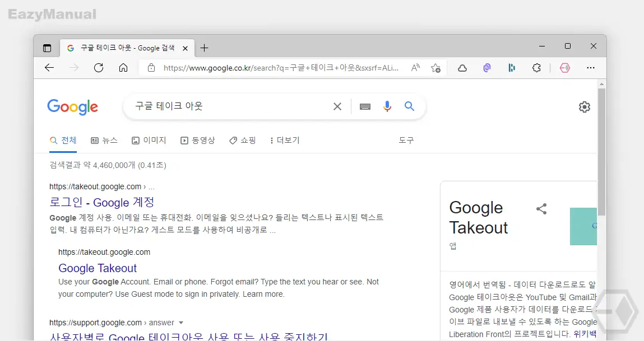Add this page to favorites star

click(x=435, y=68)
